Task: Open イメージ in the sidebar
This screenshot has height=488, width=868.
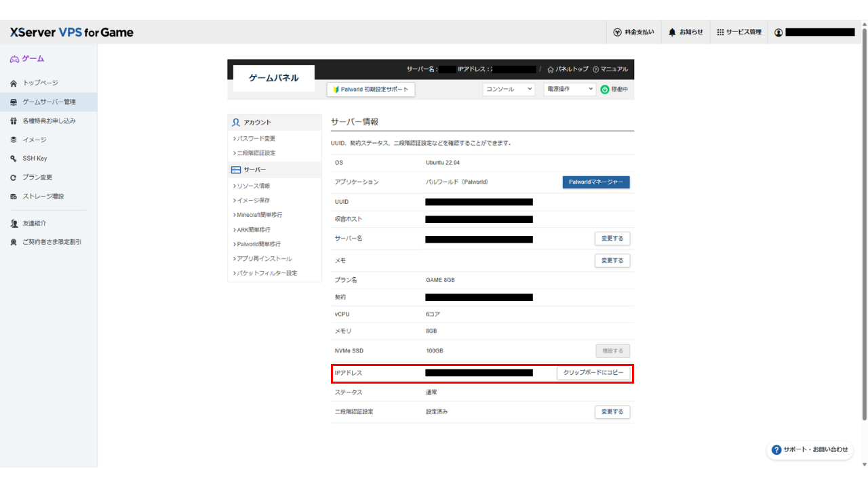Action: tap(48, 140)
